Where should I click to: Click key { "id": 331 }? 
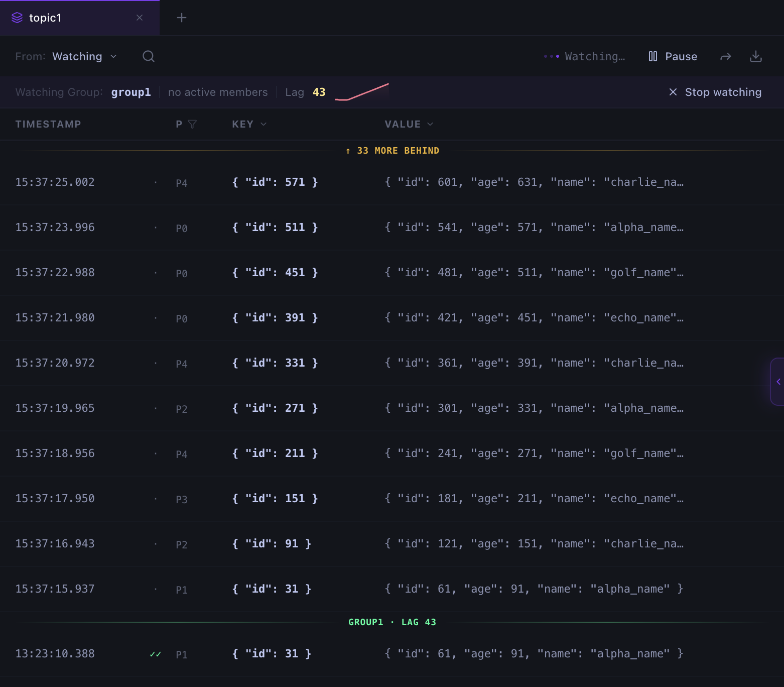point(275,363)
